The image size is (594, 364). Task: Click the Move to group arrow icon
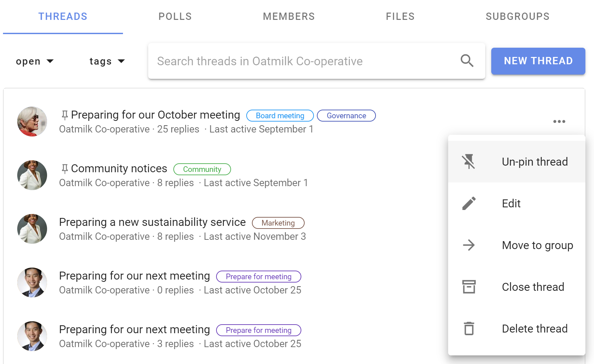pos(469,245)
